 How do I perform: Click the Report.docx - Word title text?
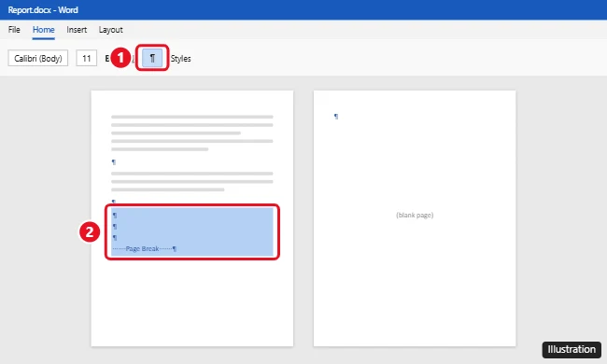[43, 9]
